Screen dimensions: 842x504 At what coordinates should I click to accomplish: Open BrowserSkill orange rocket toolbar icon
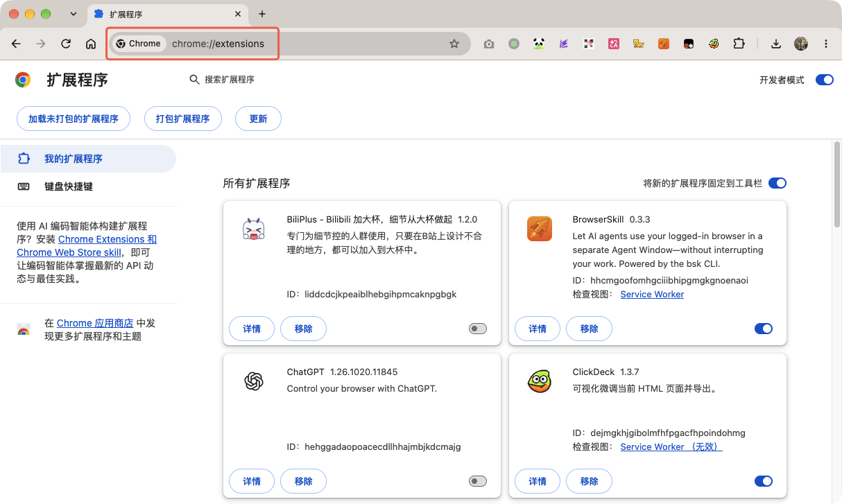(x=664, y=44)
